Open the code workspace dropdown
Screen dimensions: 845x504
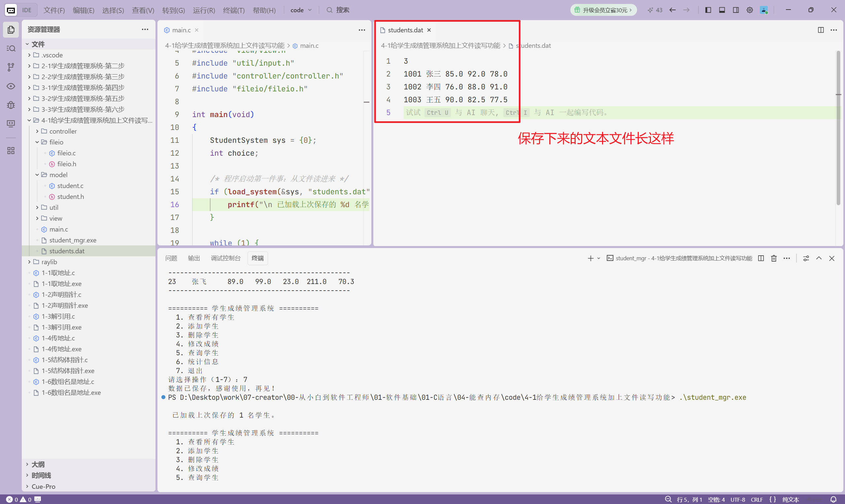[301, 10]
